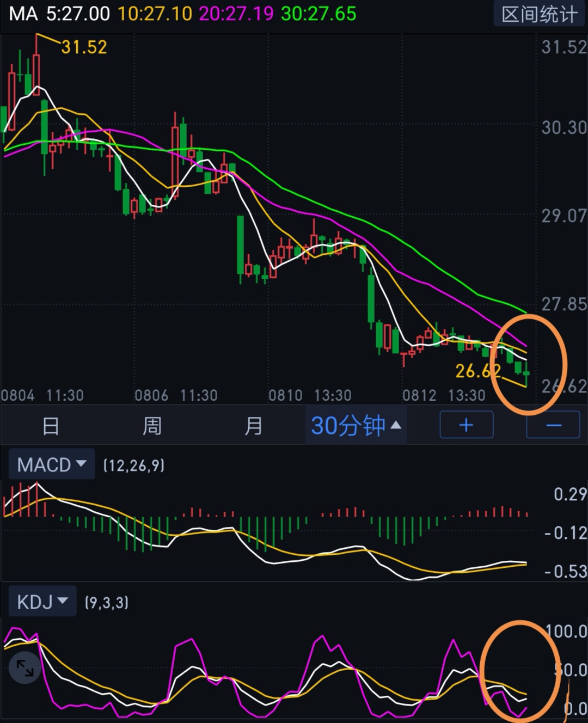Screen dimensions: 588x723
Task: Open the MACD indicator dropdown
Action: [52, 464]
